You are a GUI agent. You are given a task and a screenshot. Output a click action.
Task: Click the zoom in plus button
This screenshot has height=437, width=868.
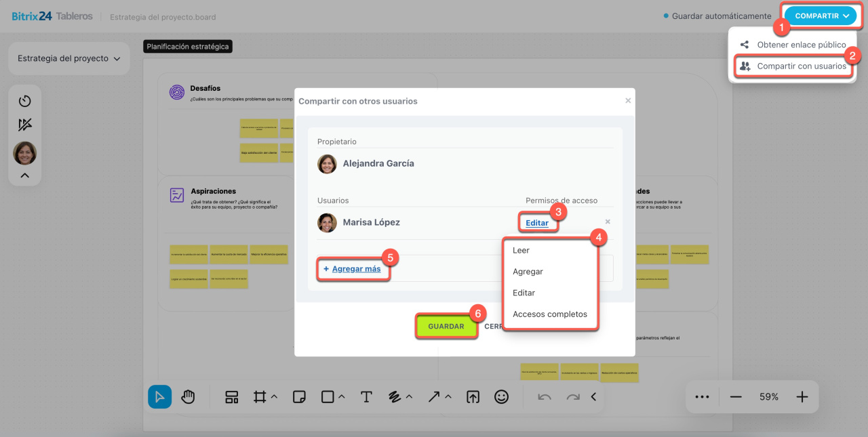[802, 397]
